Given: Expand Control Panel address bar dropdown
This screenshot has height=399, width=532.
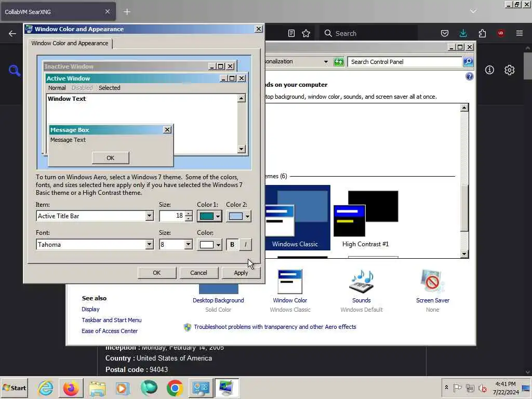Looking at the screenshot, I should point(326,62).
